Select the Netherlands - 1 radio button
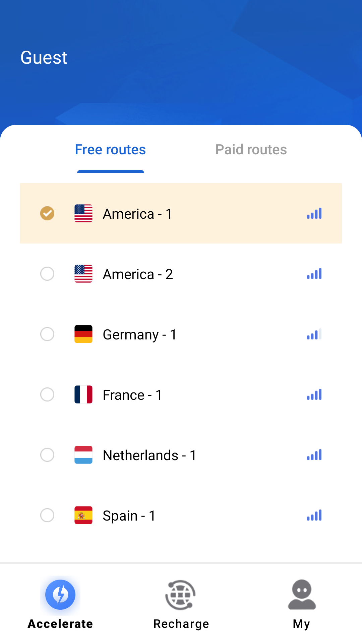The width and height of the screenshot is (362, 644). [x=47, y=455]
